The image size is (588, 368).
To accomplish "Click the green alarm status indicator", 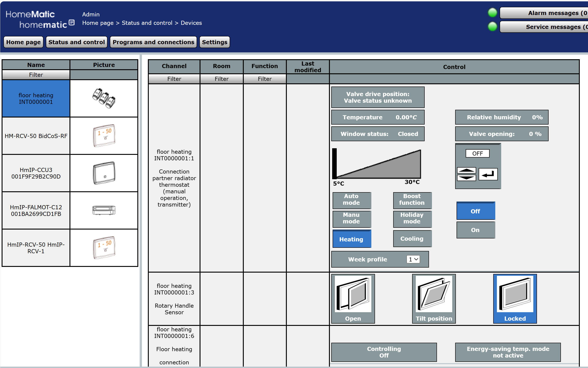I will [492, 13].
